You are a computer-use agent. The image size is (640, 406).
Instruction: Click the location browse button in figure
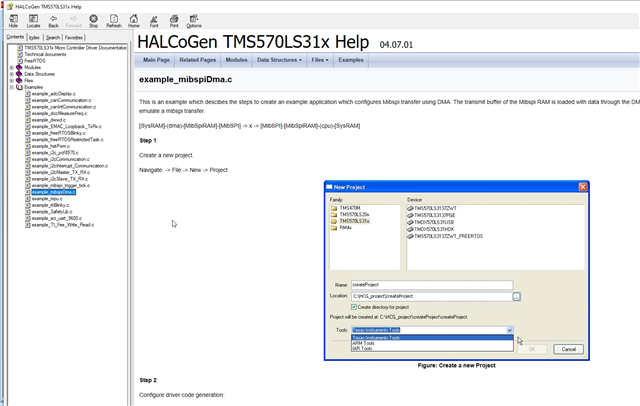tap(517, 297)
